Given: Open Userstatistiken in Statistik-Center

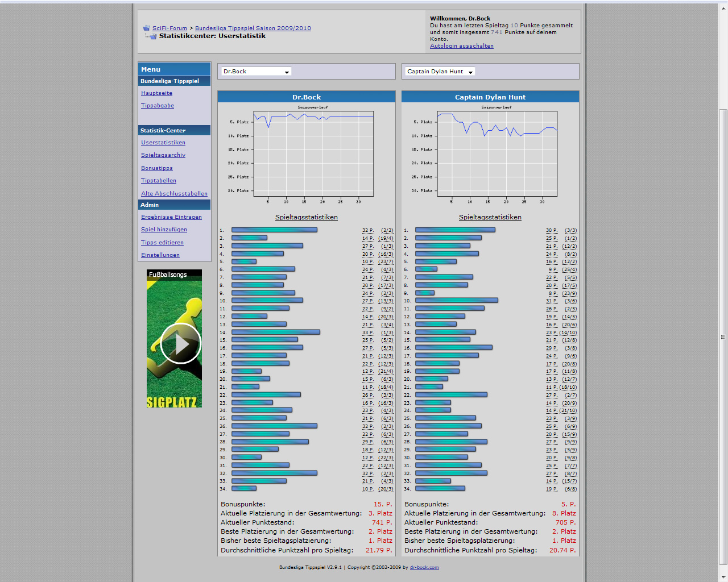Looking at the screenshot, I should (x=163, y=143).
